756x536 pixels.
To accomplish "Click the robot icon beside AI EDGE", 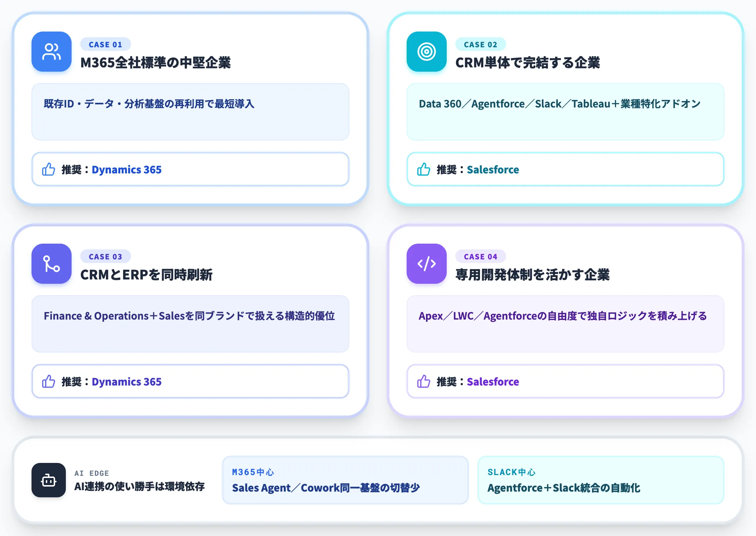I will click(x=49, y=480).
